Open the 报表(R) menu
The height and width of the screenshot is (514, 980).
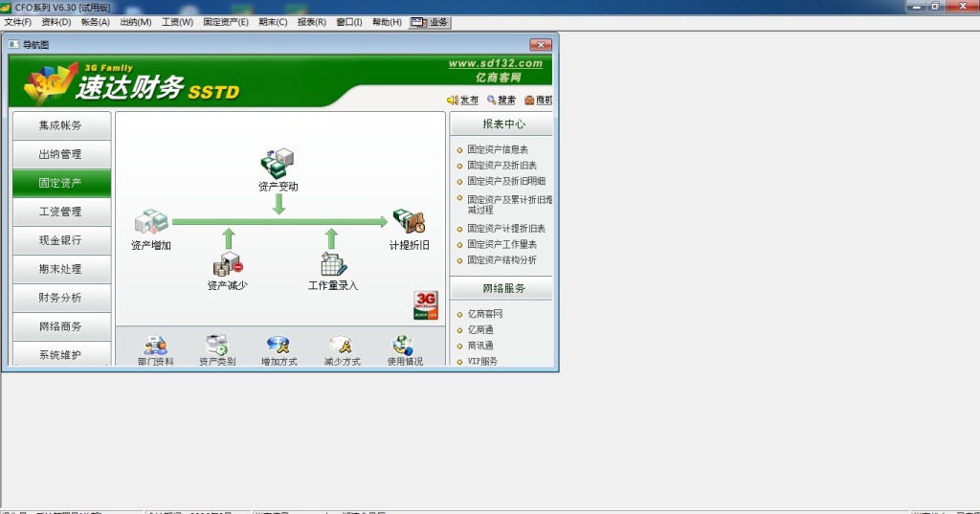pos(312,22)
